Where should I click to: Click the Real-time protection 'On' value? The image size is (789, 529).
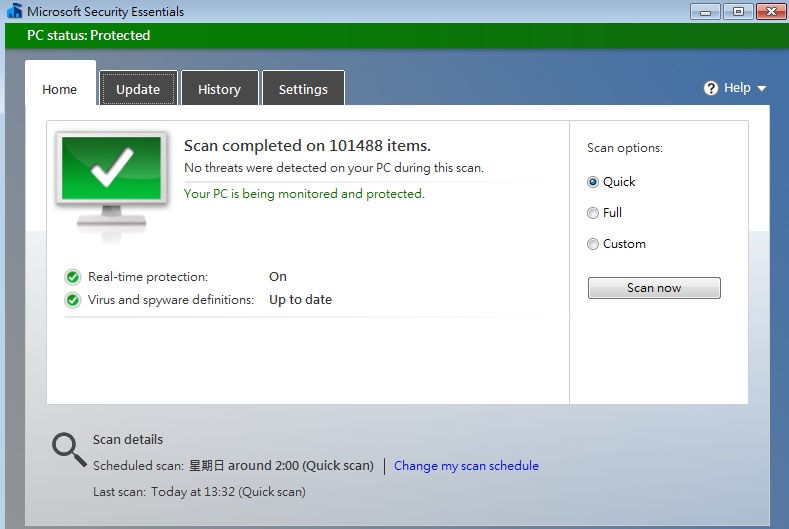278,276
